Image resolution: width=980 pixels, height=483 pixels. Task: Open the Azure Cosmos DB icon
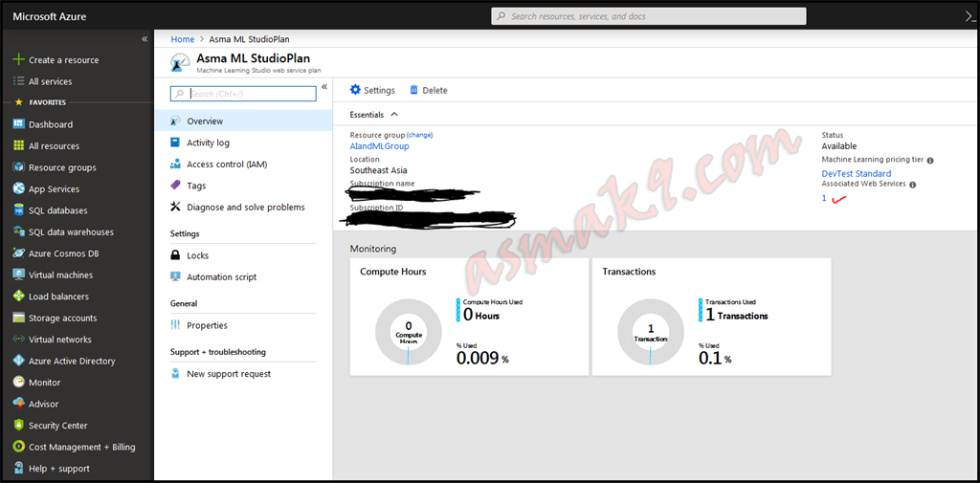click(18, 253)
